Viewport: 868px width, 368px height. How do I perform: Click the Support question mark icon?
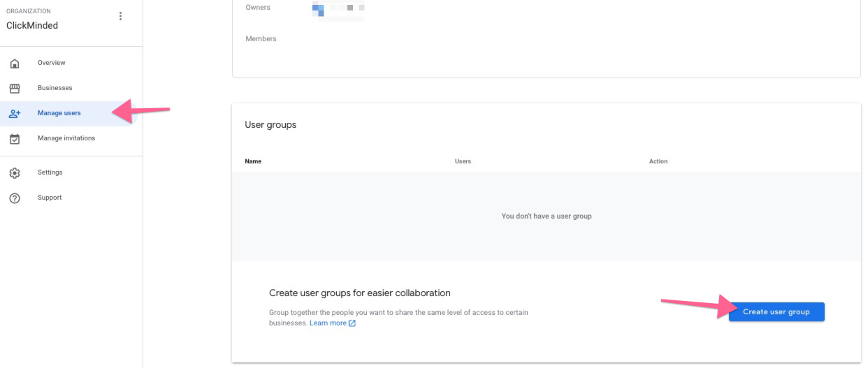coord(15,198)
